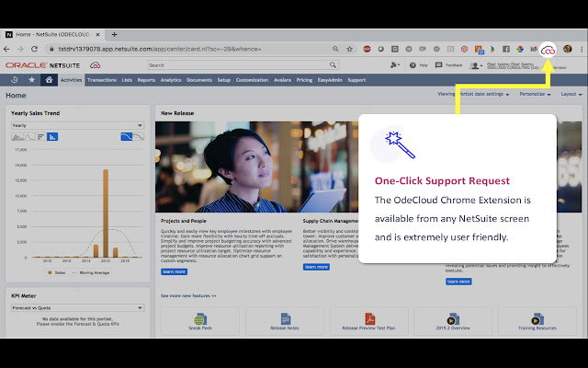Open the Reports menu
588x368 pixels.
[x=146, y=80]
